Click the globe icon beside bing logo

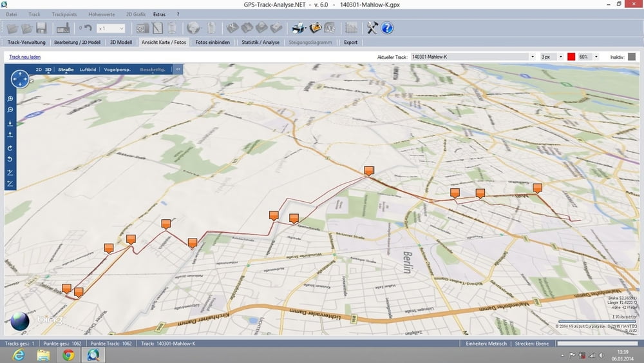pyautogui.click(x=20, y=321)
